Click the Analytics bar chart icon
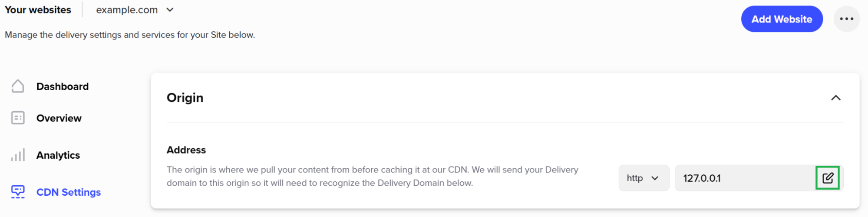868x217 pixels. coord(18,155)
